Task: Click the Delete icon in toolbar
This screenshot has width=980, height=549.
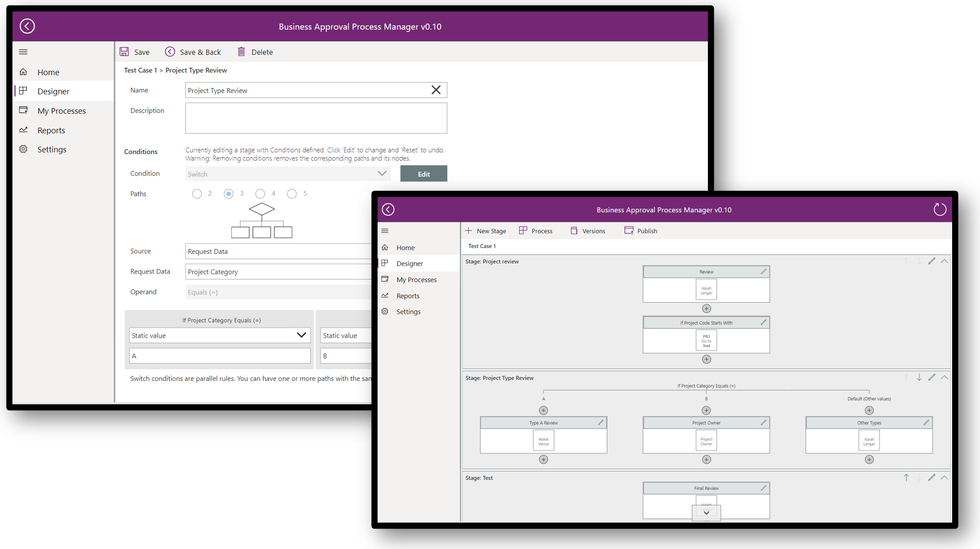Action: 241,52
